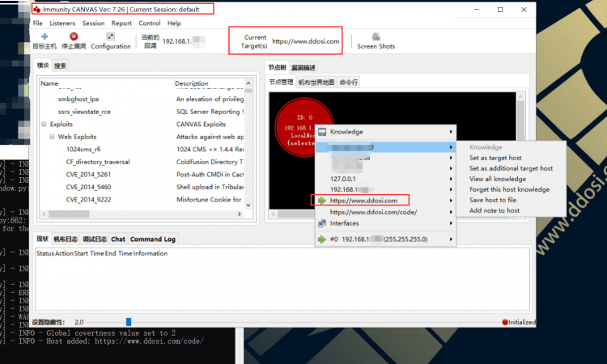Screen dimensions: 607x364
Task: Switch to the Chat tab
Action: (118, 239)
